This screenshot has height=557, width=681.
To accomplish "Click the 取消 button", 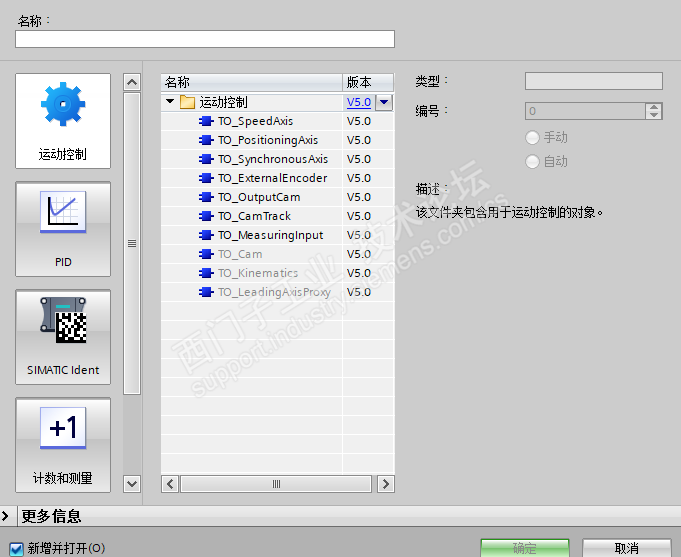I will (626, 548).
